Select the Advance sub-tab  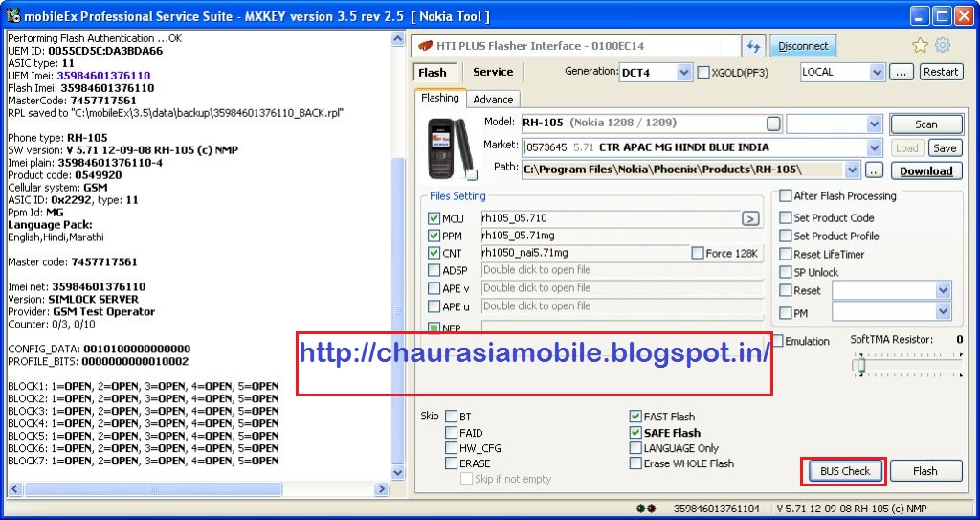(493, 100)
